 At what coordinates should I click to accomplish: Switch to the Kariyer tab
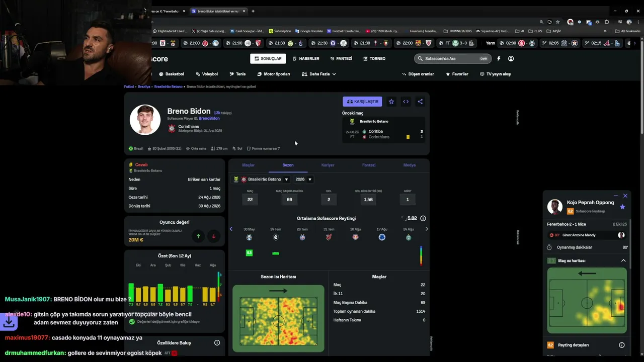(328, 165)
